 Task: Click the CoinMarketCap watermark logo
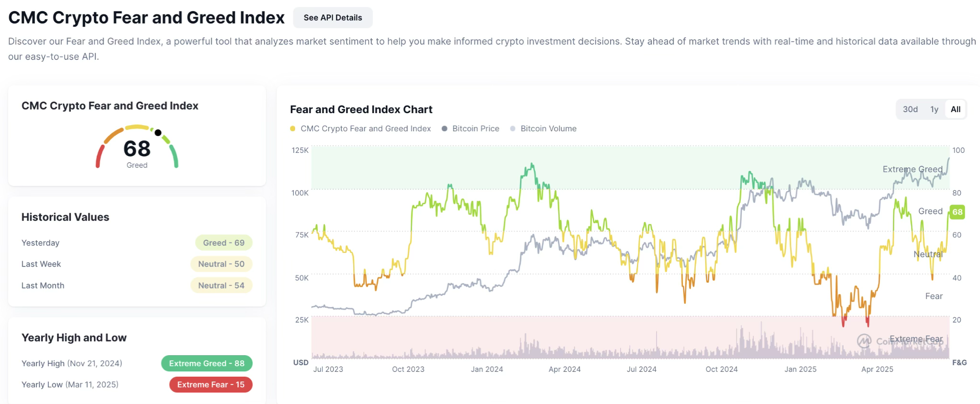point(864,341)
